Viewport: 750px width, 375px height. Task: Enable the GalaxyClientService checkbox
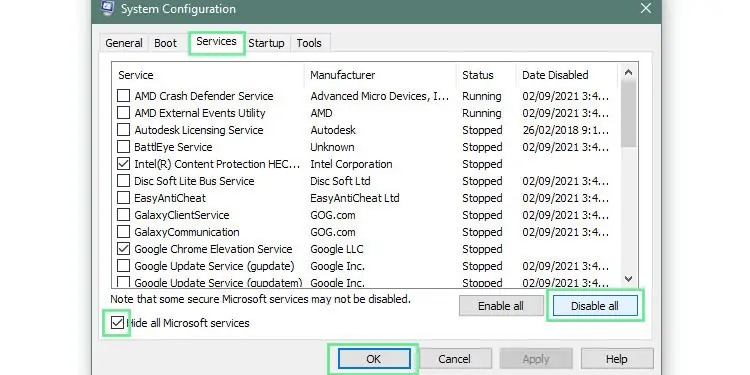pyautogui.click(x=123, y=215)
